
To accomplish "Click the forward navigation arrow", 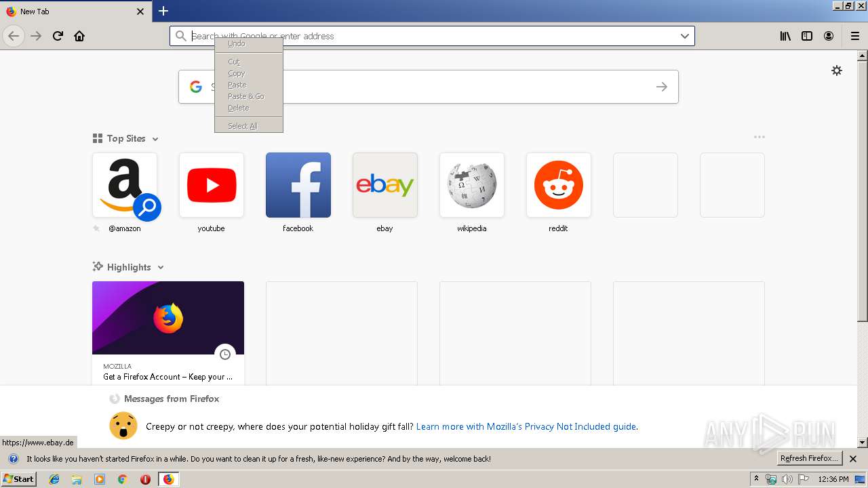I will coord(36,36).
